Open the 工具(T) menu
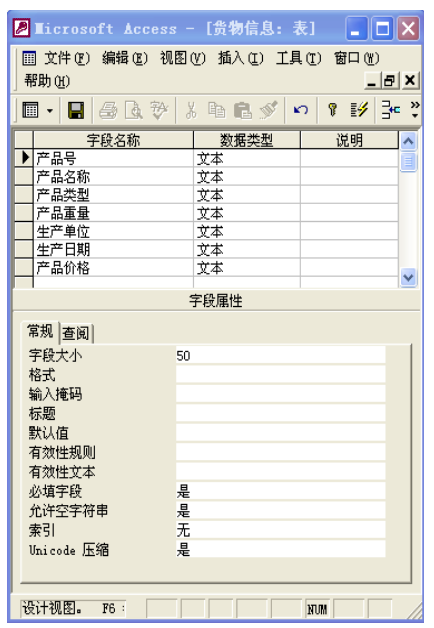434x628 pixels. click(298, 59)
